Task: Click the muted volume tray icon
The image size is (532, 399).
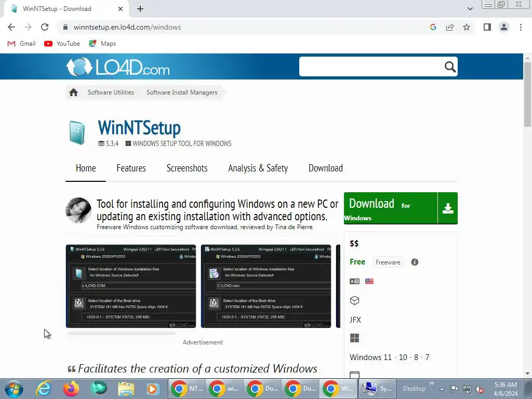Action: (480, 389)
